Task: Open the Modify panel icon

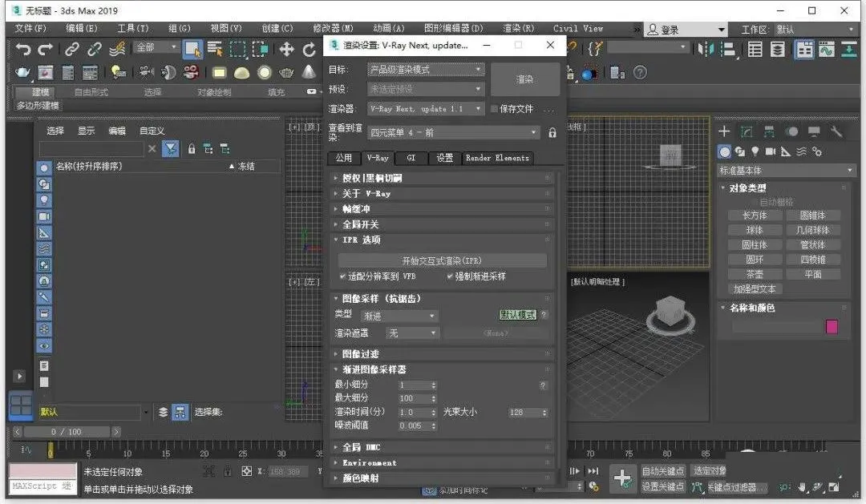Action: [x=747, y=131]
